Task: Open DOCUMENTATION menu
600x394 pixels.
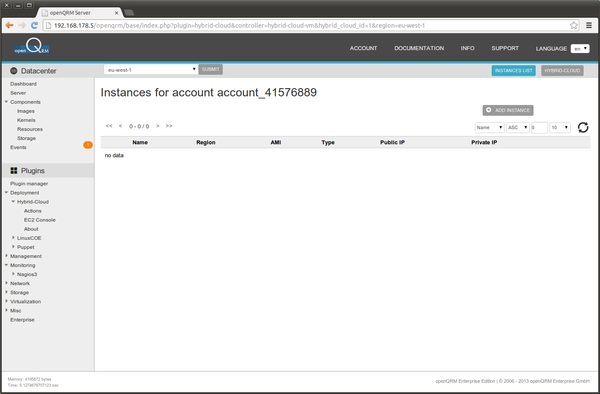Action: (419, 48)
